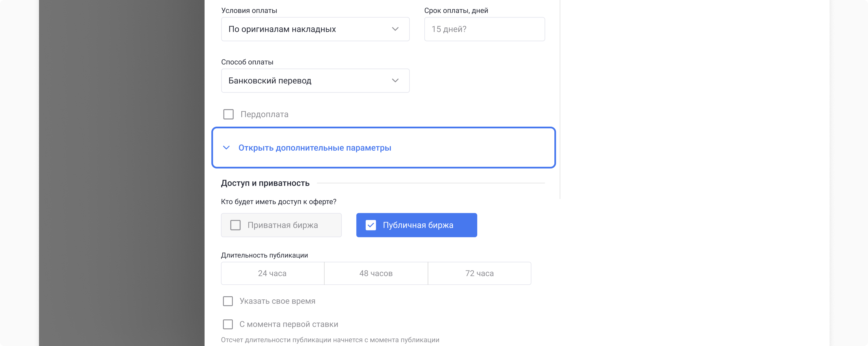Click the Срок оплаты days input field
The width and height of the screenshot is (868, 346).
[484, 29]
